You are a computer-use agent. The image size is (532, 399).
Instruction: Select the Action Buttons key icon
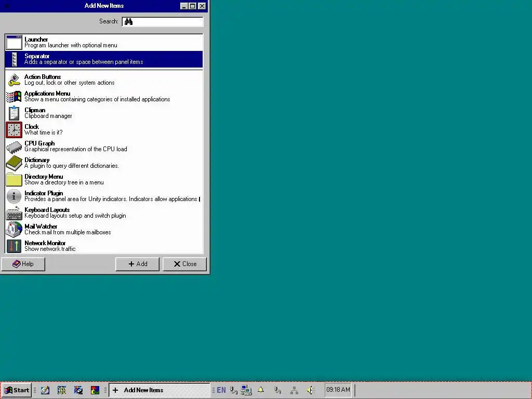[x=14, y=79]
